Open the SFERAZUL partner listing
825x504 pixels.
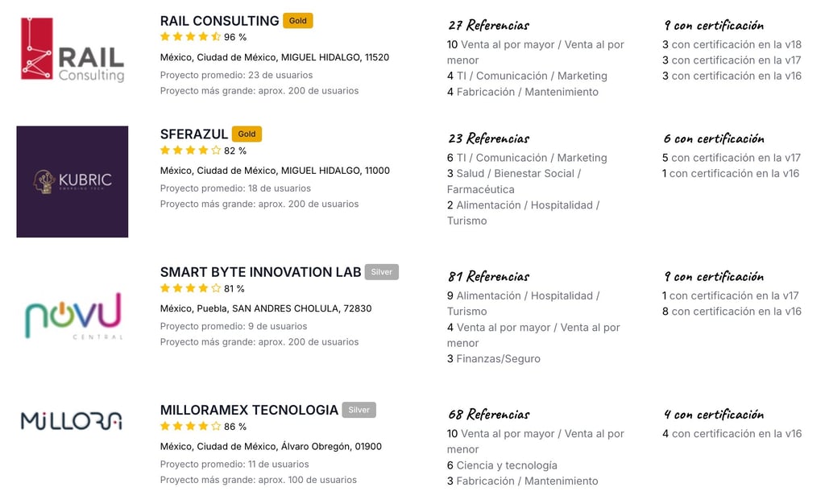click(193, 134)
